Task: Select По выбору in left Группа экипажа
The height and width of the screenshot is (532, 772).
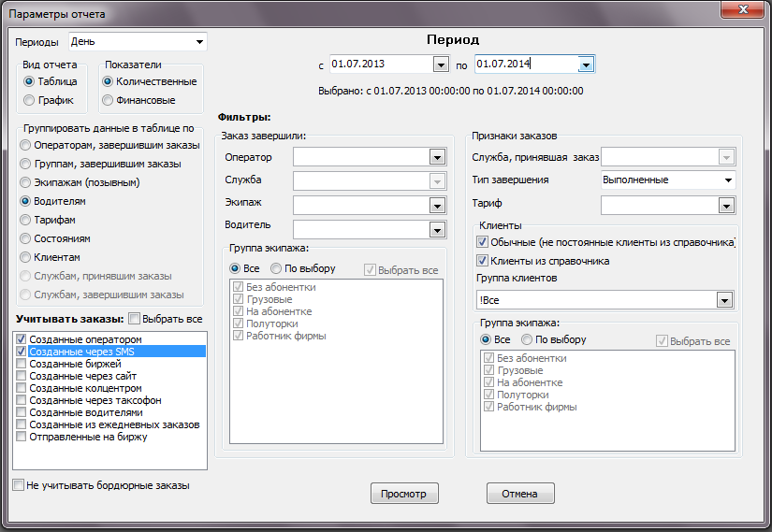Action: click(x=277, y=267)
